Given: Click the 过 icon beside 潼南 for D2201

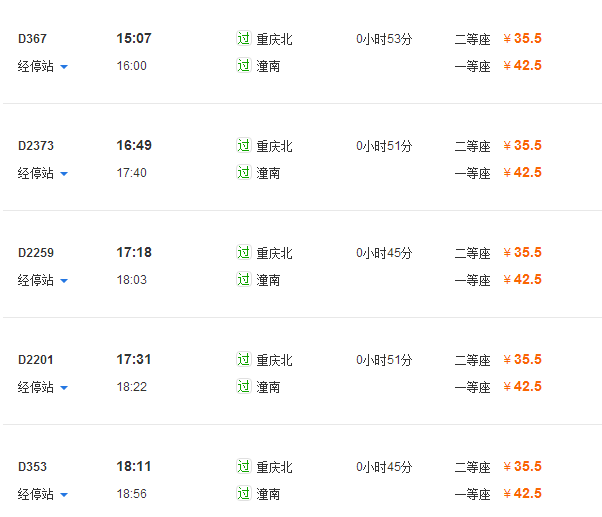Looking at the screenshot, I should pos(243,387).
